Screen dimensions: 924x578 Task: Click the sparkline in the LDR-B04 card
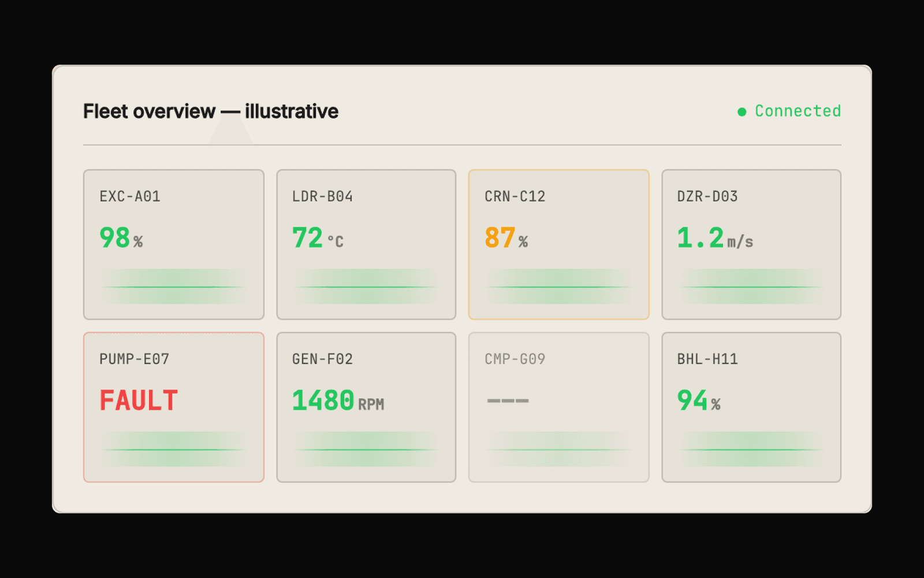[x=366, y=287]
